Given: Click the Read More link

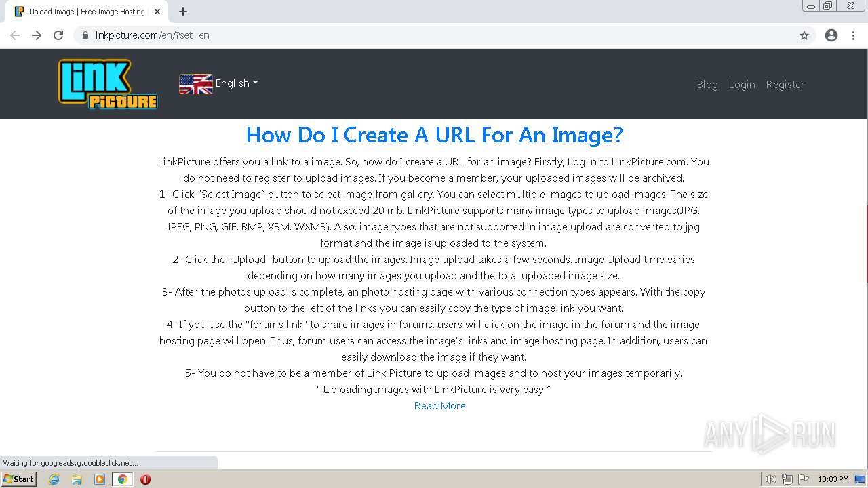Looking at the screenshot, I should pyautogui.click(x=440, y=405).
